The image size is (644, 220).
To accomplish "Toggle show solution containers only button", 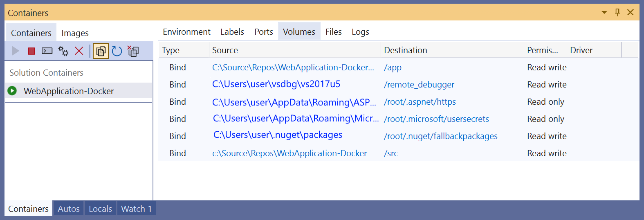I will (x=101, y=51).
